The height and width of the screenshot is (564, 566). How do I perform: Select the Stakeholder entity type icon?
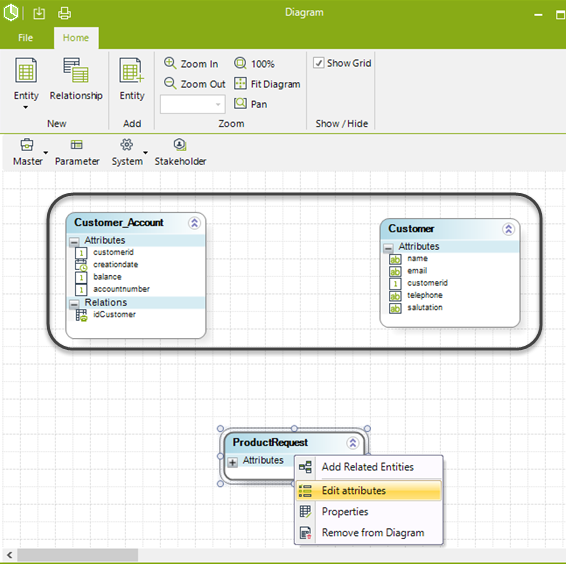tap(180, 145)
